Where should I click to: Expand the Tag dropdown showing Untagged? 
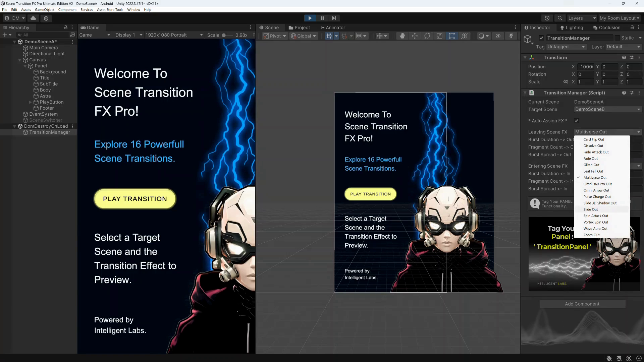[x=566, y=47]
